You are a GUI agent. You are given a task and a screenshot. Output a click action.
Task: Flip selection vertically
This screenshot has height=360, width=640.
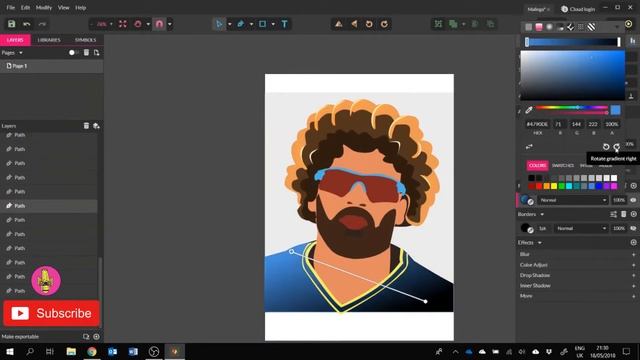click(x=338, y=24)
